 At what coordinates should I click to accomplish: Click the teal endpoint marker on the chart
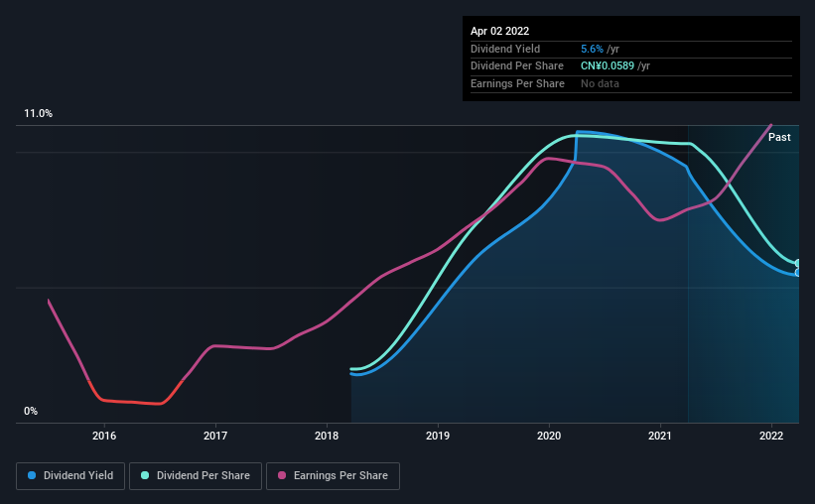click(798, 263)
